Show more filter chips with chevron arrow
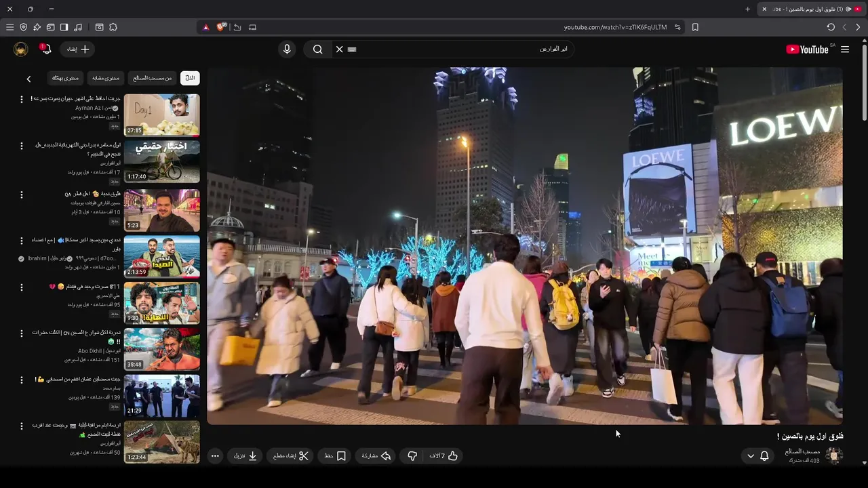 [x=28, y=79]
